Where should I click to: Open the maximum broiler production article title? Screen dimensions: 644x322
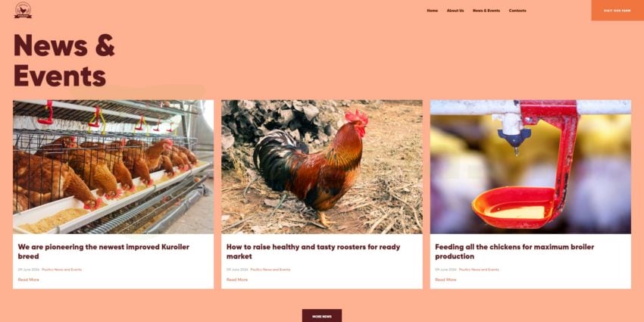click(x=514, y=252)
